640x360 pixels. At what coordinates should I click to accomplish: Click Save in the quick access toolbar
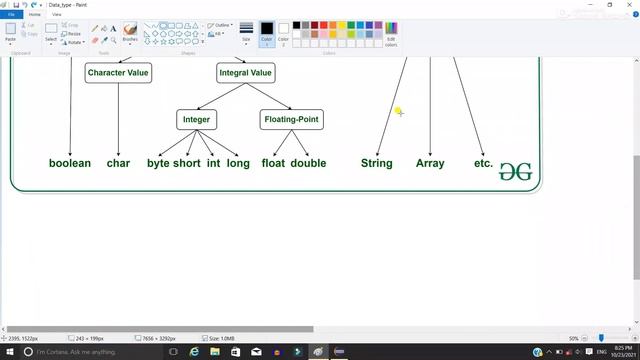point(16,5)
